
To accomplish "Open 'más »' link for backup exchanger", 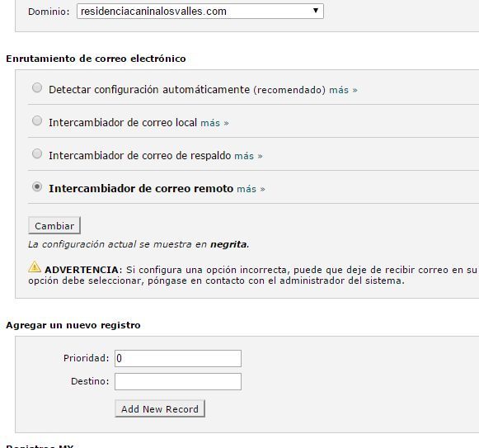I will click(248, 156).
